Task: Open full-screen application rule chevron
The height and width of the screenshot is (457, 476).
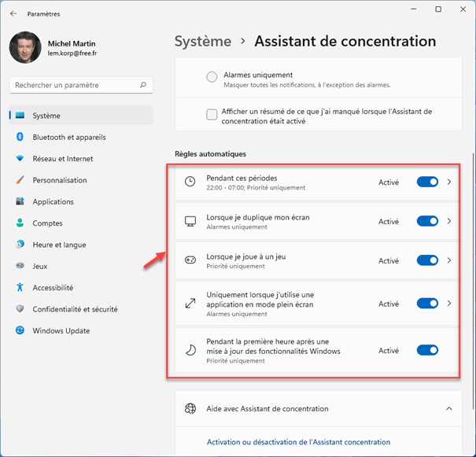Action: point(449,304)
